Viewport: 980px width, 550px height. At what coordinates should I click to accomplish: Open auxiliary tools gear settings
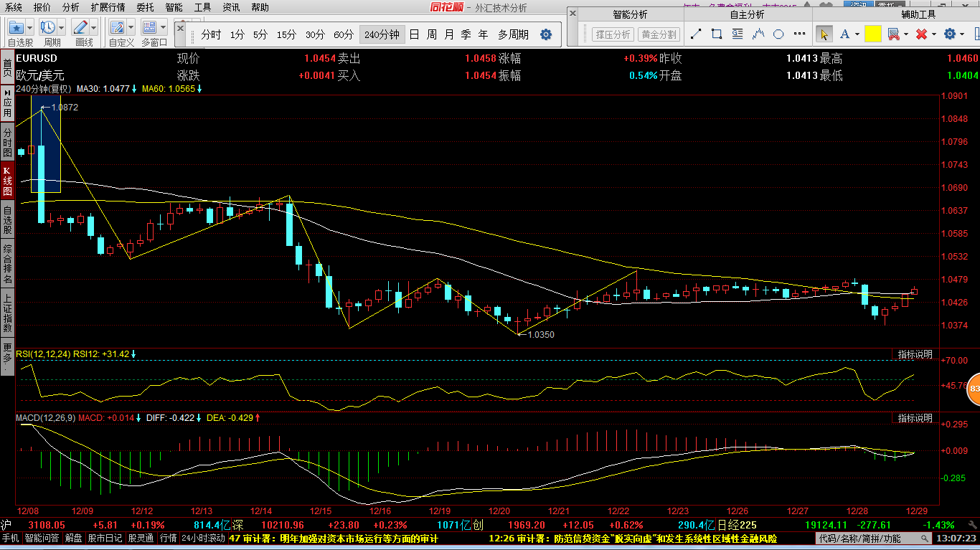pyautogui.click(x=950, y=34)
